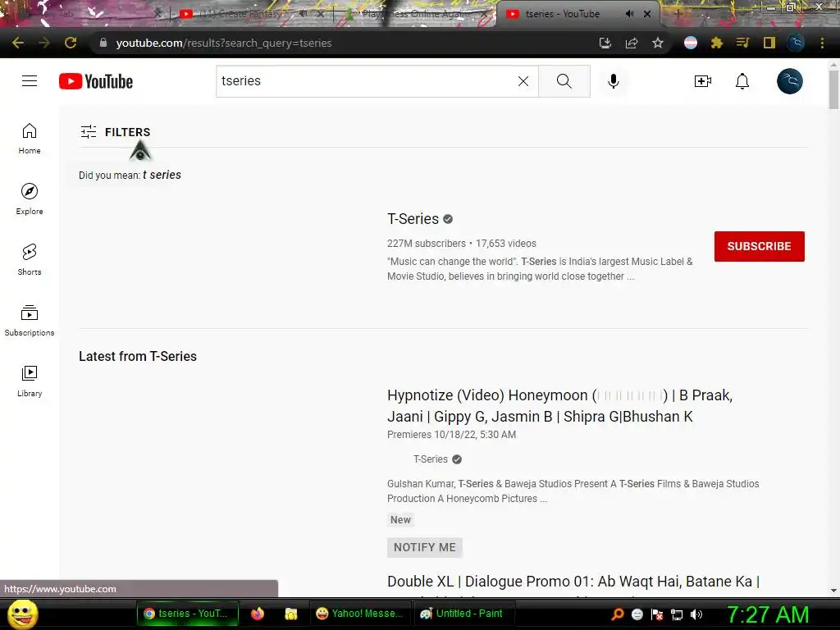Open Explore in the sidebar
The height and width of the screenshot is (630, 840).
[30, 199]
